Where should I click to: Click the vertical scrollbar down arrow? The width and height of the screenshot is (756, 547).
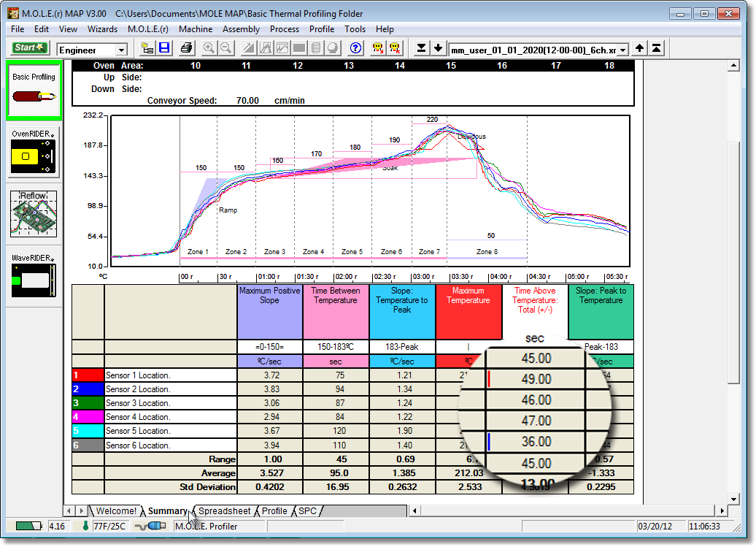tap(733, 500)
